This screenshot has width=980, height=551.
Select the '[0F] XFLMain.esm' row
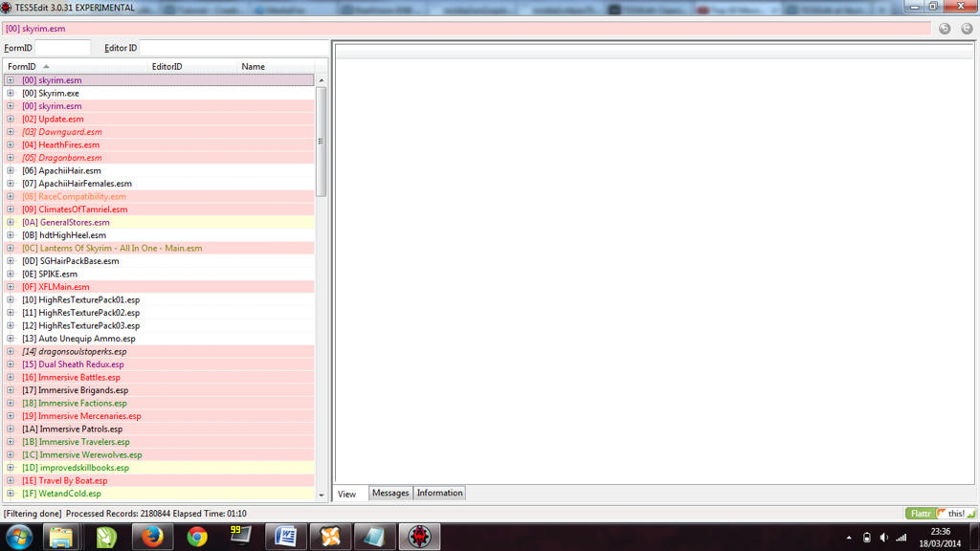[x=160, y=287]
